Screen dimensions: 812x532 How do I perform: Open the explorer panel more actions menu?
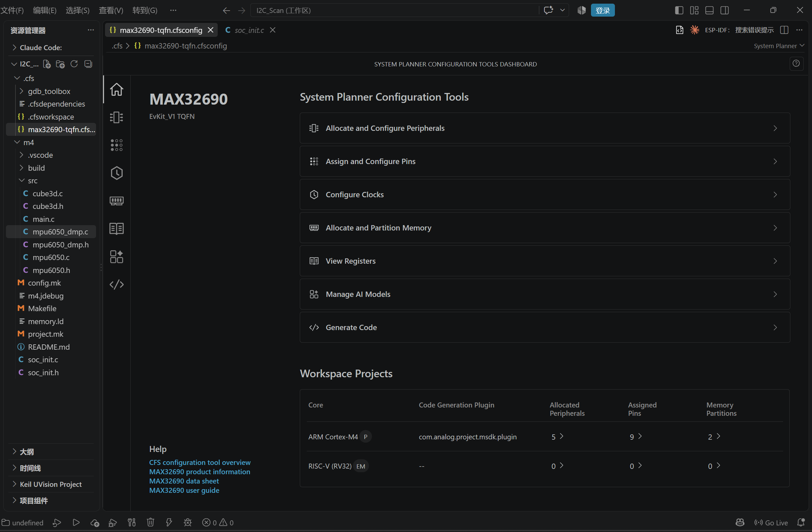click(x=91, y=30)
